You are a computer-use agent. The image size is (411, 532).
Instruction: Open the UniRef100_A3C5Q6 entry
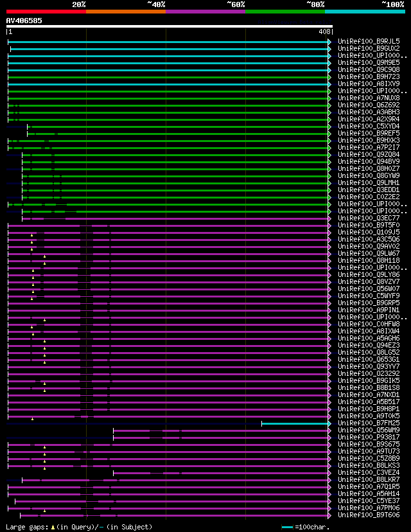(x=369, y=239)
